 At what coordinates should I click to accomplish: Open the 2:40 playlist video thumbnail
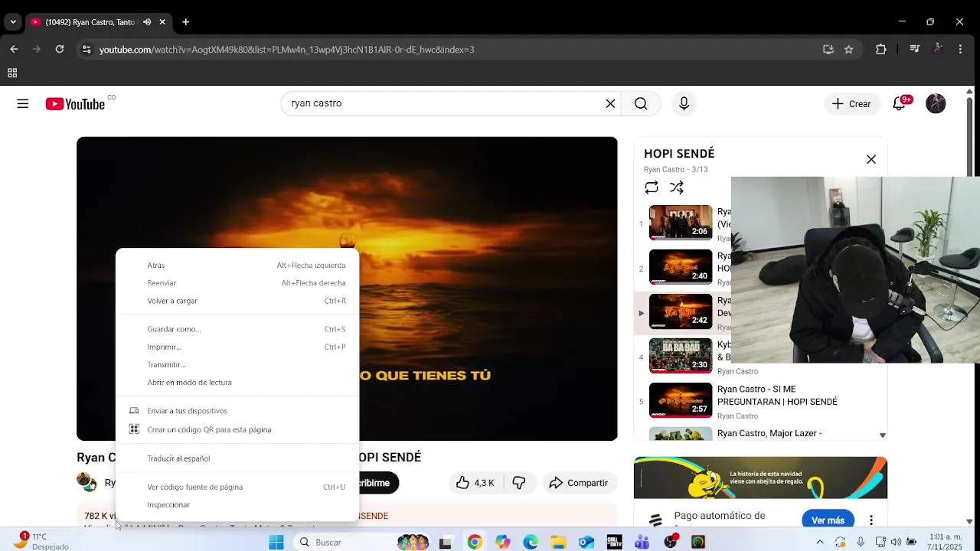pyautogui.click(x=681, y=267)
